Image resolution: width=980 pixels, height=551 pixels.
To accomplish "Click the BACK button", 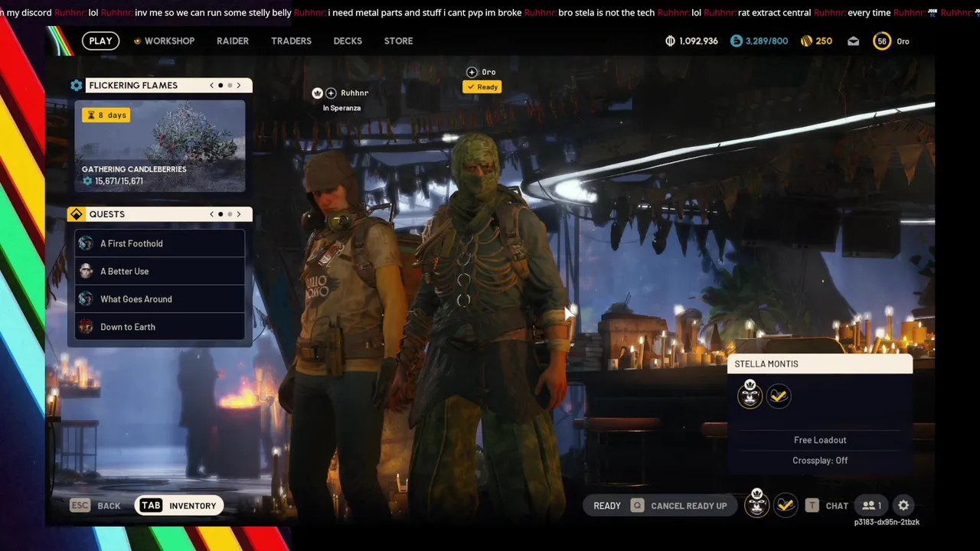I will 109,506.
